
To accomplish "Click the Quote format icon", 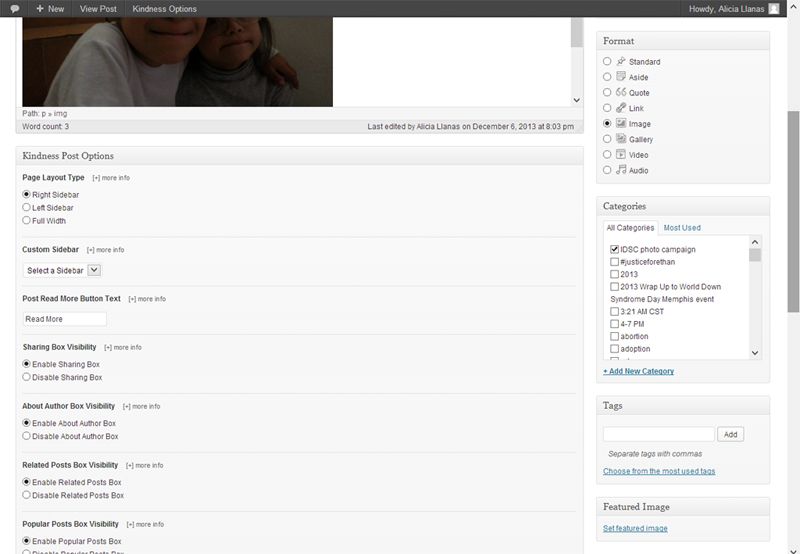I will (x=620, y=92).
